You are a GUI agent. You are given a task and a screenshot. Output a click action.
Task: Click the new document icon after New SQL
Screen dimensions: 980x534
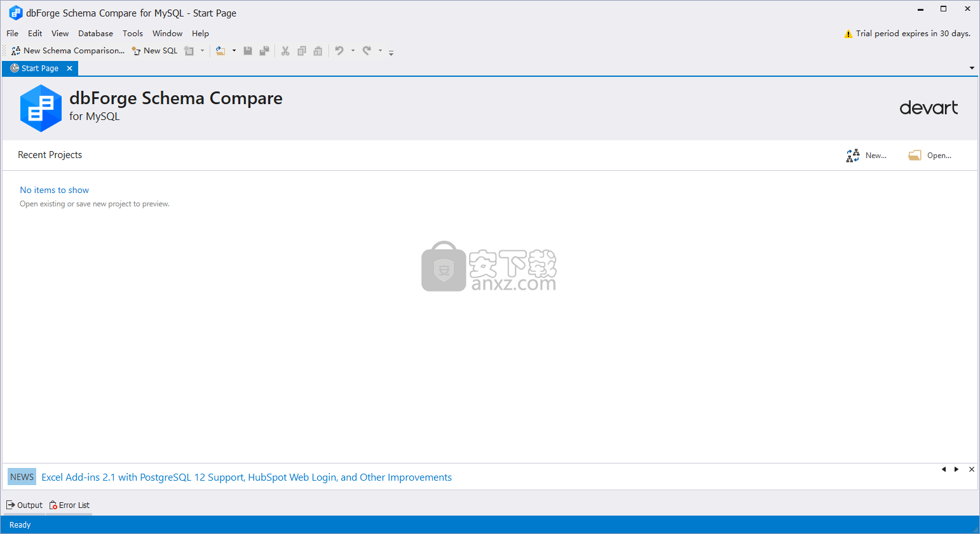189,51
